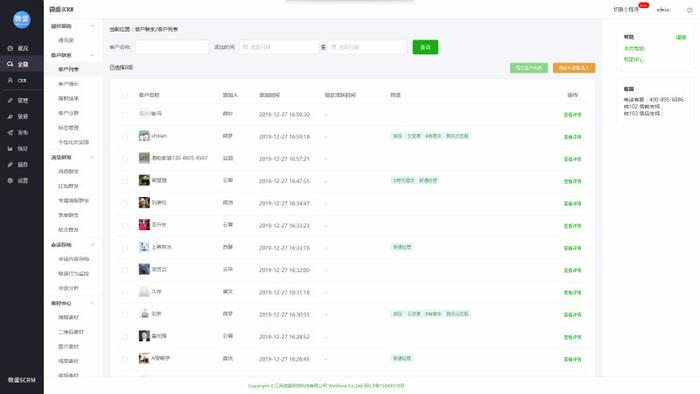This screenshot has height=394, width=700.
Task: Click the green link at the help panel's top right
Action: point(681,37)
